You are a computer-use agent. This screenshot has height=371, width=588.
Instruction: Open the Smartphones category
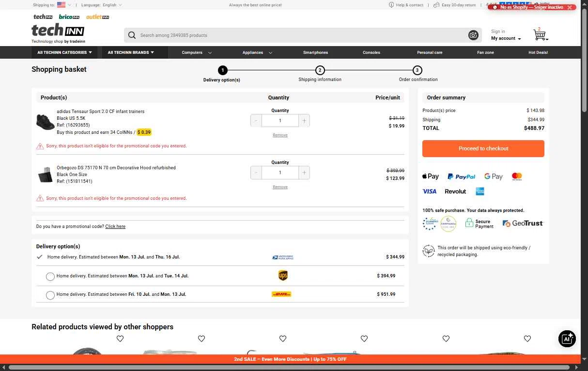(x=315, y=52)
